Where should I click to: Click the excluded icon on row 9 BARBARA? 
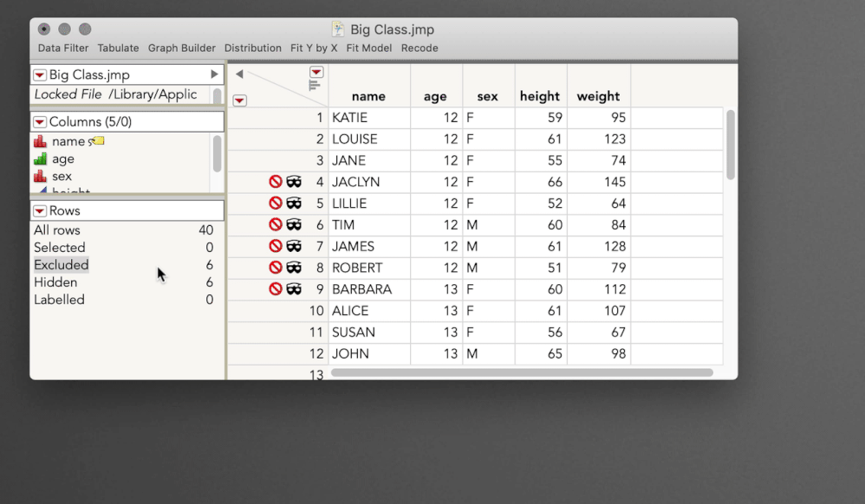point(276,289)
